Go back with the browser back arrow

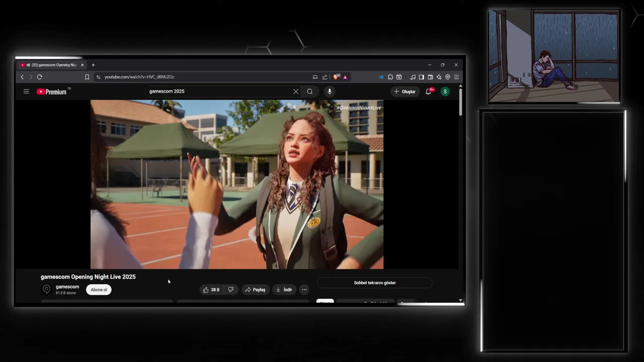pos(22,77)
